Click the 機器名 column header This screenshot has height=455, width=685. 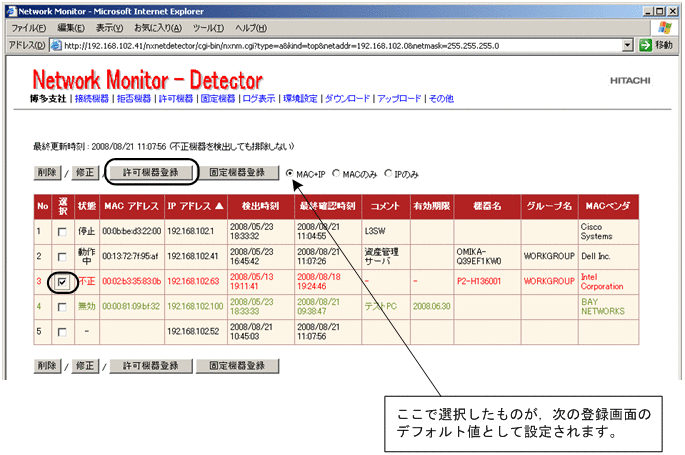pos(487,206)
